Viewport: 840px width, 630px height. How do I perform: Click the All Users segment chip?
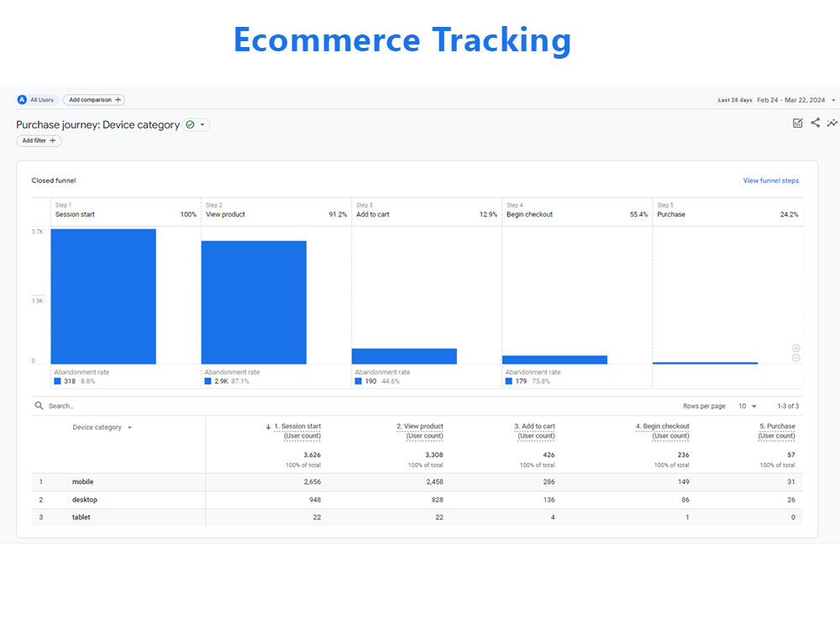(36, 100)
